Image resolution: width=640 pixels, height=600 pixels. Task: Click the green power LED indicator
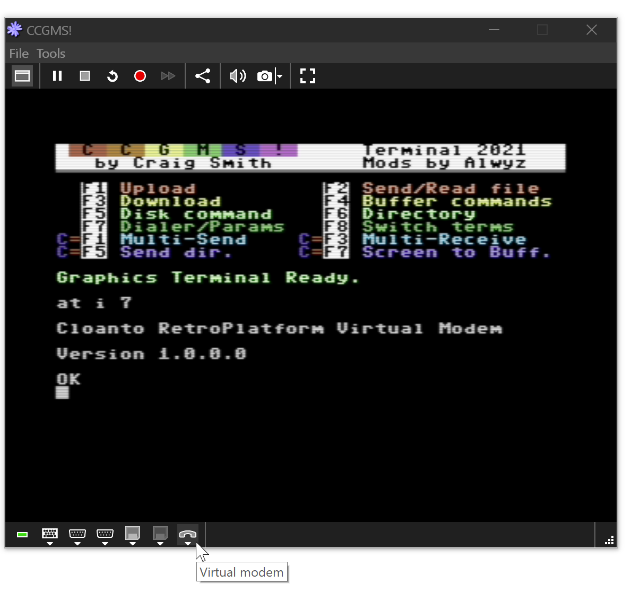coord(22,535)
